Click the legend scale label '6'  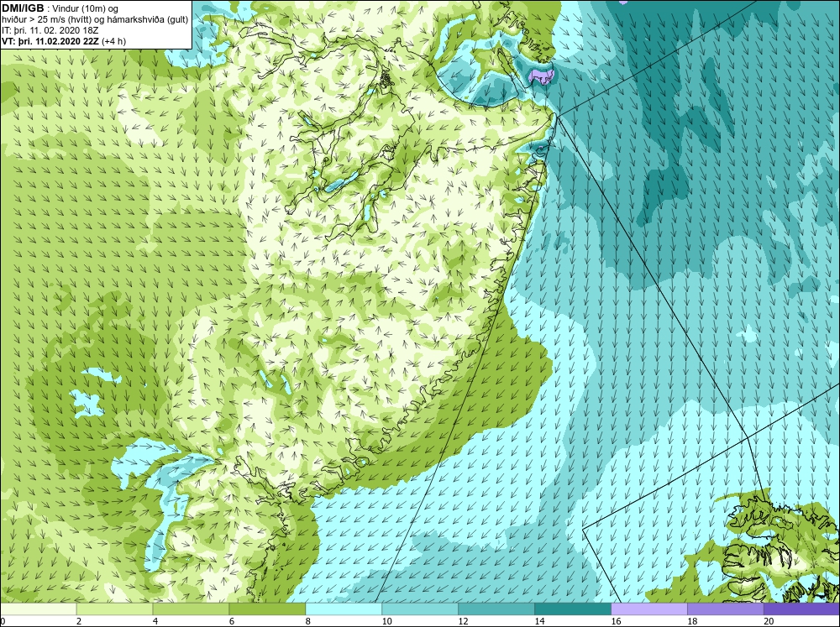click(232, 621)
